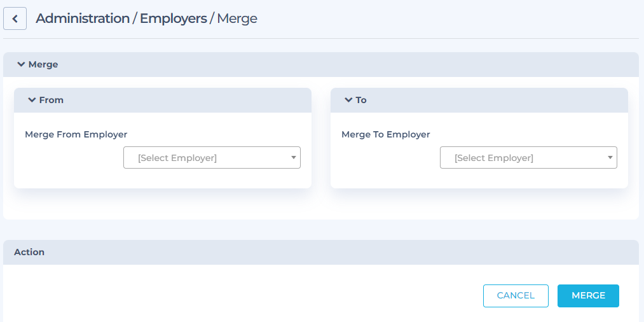Viewport: 644px width, 322px height.
Task: Click the Action section heading
Action: tap(29, 252)
